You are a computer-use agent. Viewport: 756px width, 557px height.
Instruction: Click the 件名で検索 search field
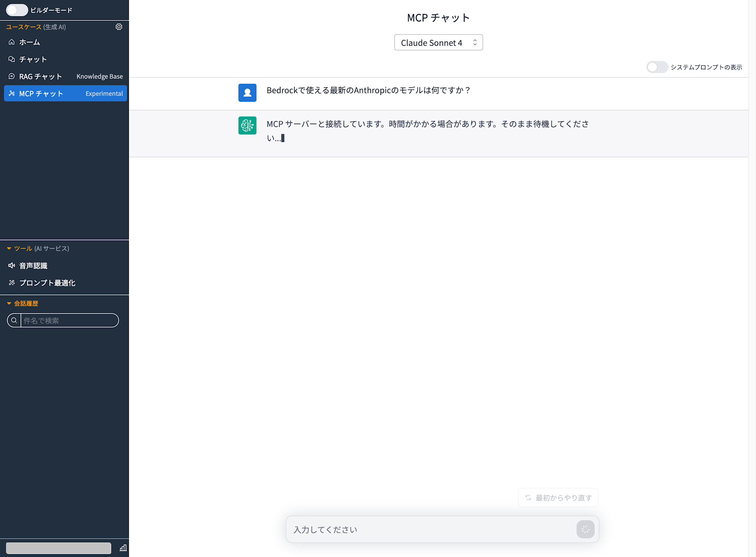point(70,320)
